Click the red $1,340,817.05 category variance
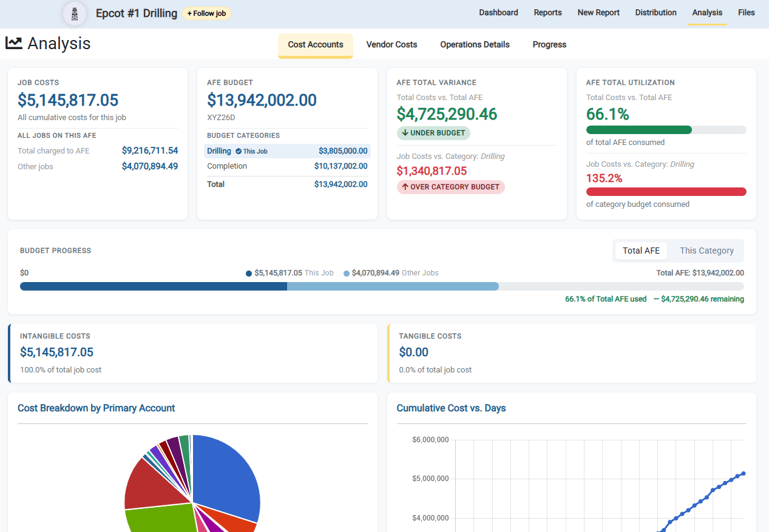 pos(432,171)
